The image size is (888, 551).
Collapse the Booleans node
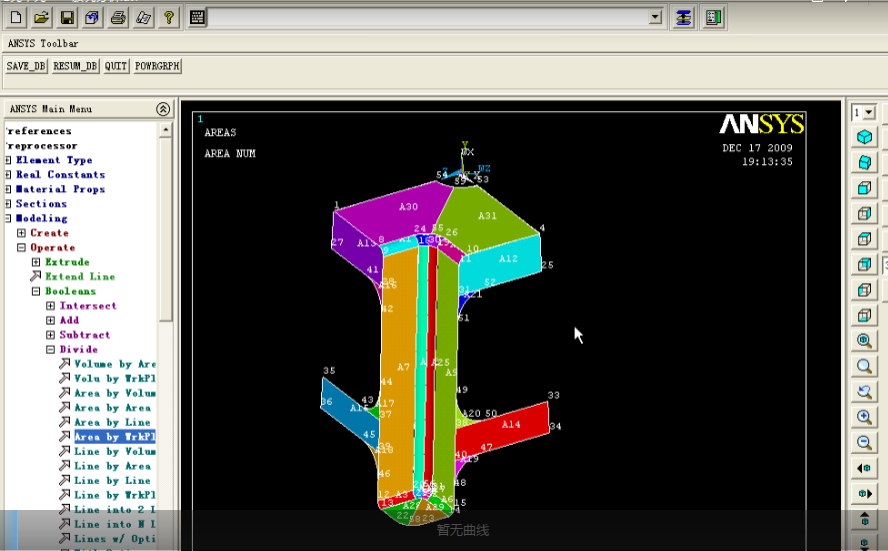click(x=36, y=291)
